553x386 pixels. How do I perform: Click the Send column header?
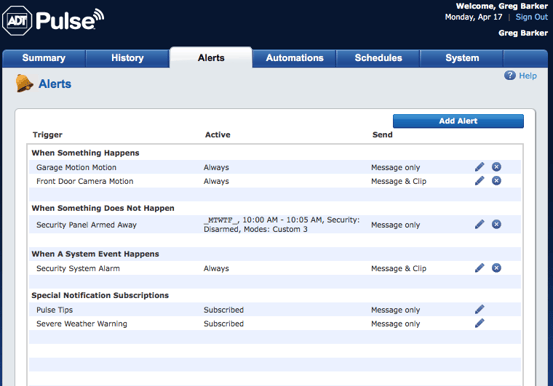point(382,135)
